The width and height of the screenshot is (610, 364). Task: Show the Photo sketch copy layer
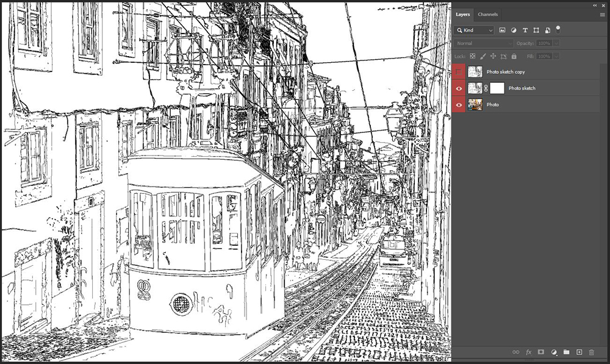point(459,72)
